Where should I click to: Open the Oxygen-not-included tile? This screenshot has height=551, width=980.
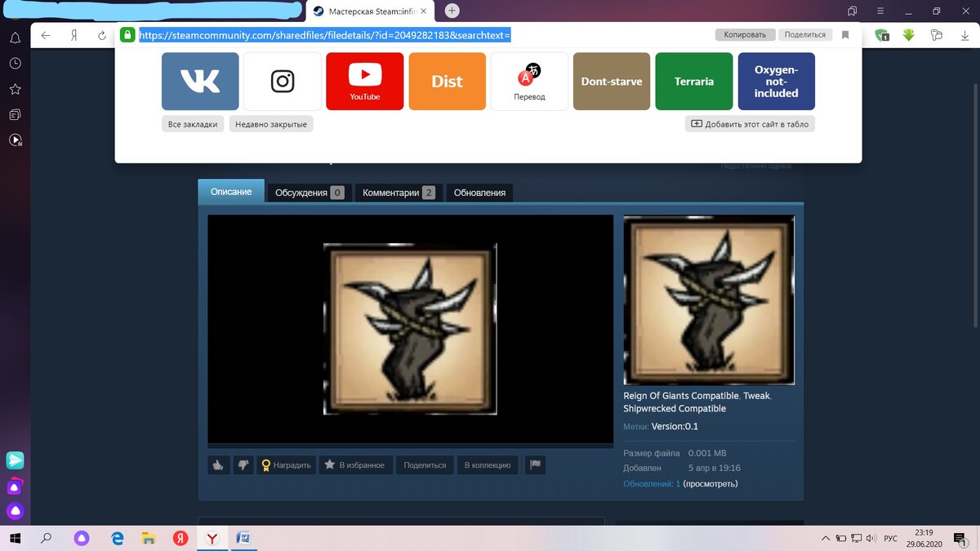[x=777, y=81]
